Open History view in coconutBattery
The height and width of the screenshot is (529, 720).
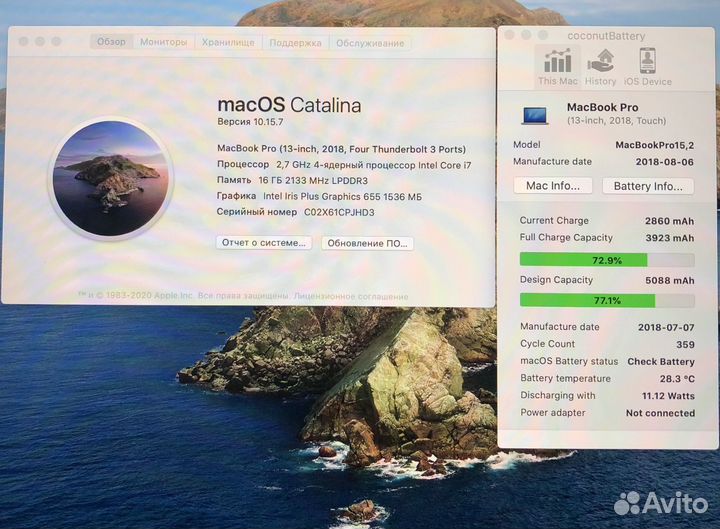(600, 67)
